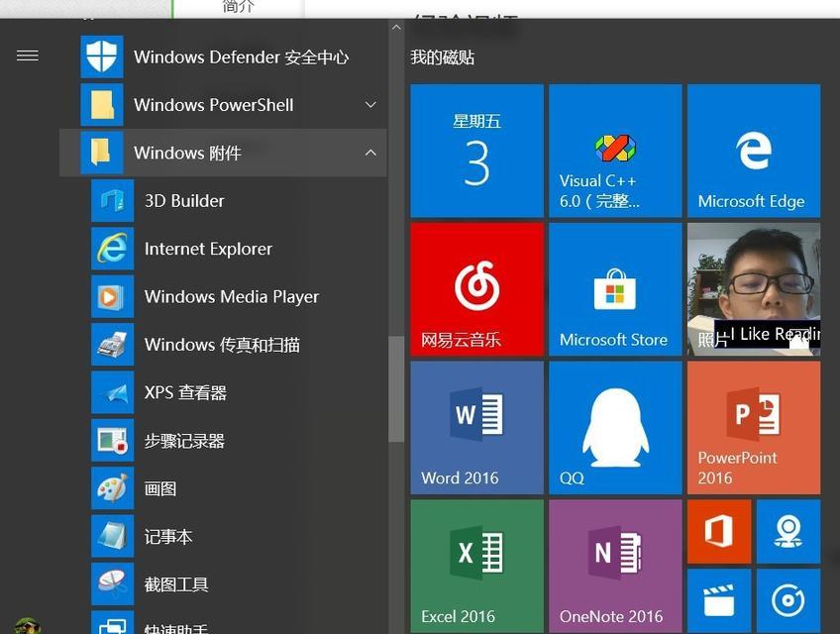Open the small Maps pin tile
The height and width of the screenshot is (634, 840).
click(x=788, y=532)
